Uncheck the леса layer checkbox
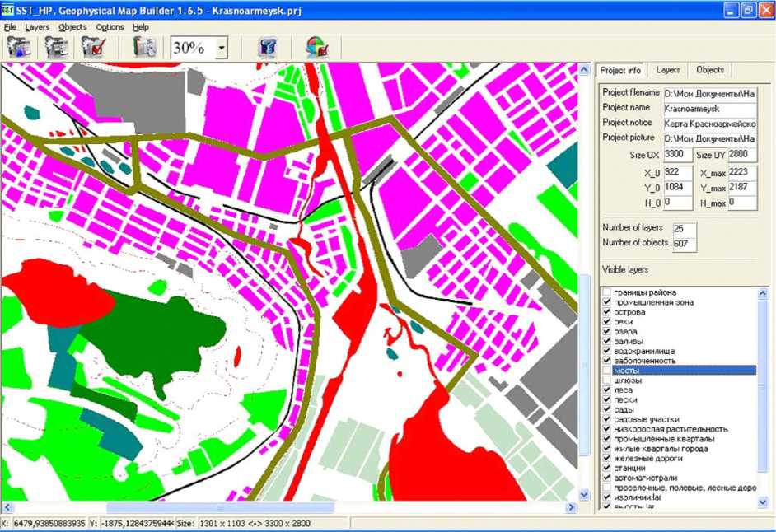The width and height of the screenshot is (776, 532). click(x=607, y=390)
